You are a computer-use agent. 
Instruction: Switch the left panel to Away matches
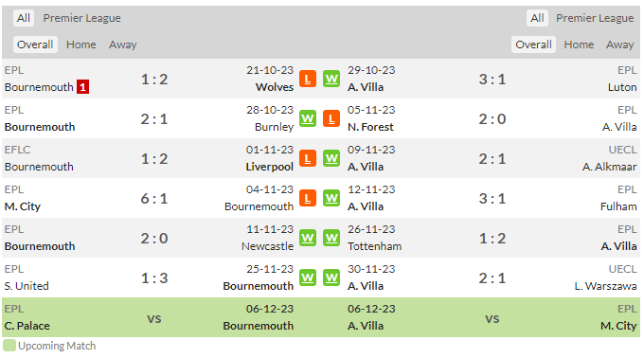[x=122, y=45]
